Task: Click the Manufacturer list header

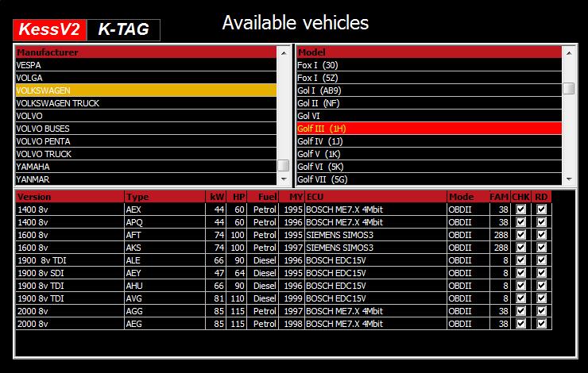Action: click(x=146, y=52)
